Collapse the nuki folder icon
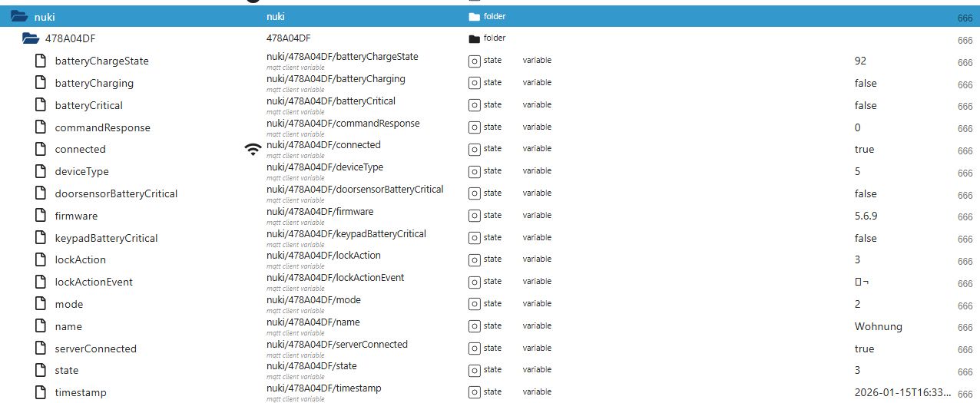Image resolution: width=980 pixels, height=403 pixels. (19, 16)
